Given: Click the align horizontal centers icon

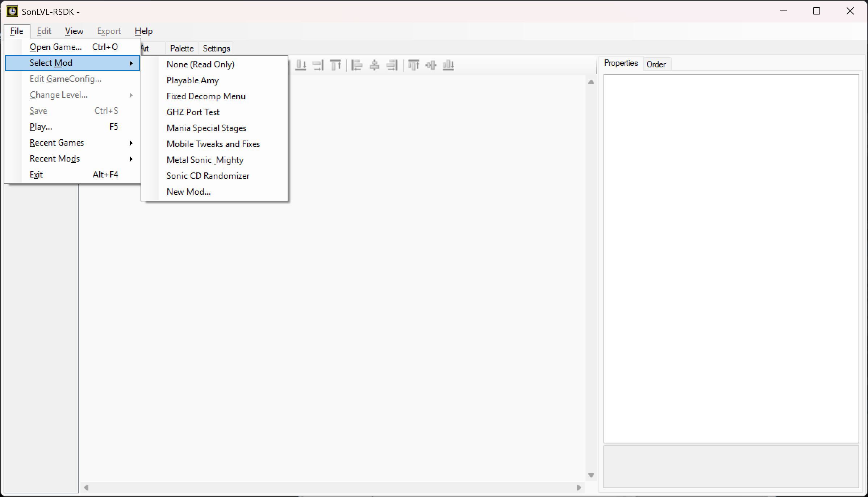Looking at the screenshot, I should (x=375, y=65).
